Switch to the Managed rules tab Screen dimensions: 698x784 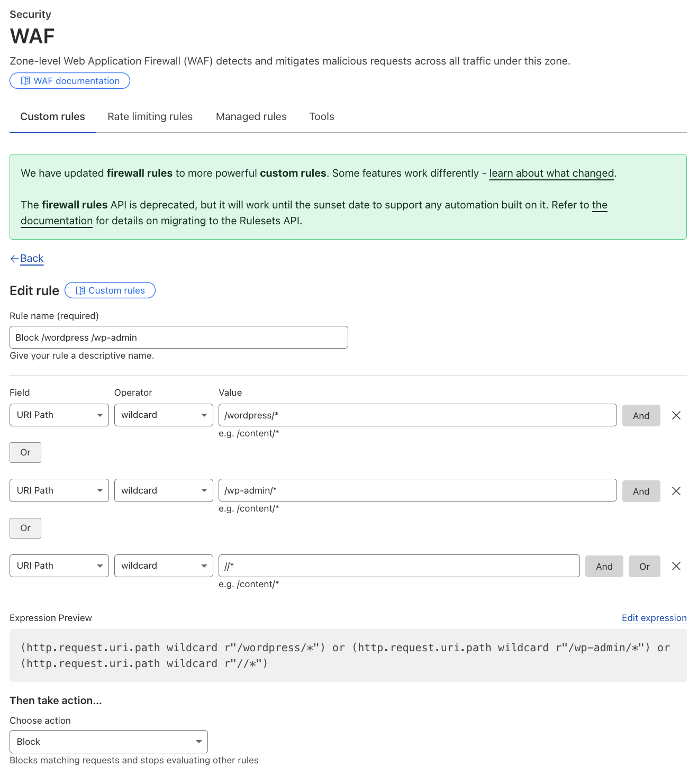tap(251, 116)
